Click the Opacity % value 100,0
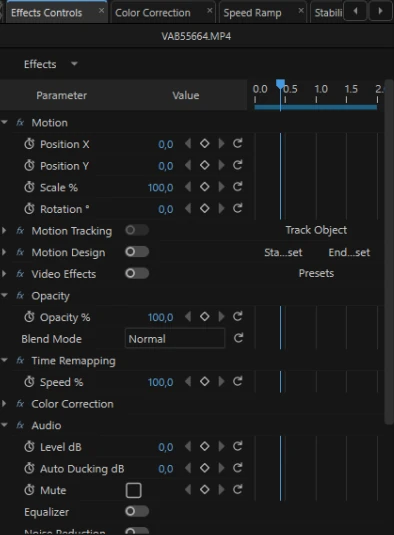The height and width of the screenshot is (535, 394). [160, 317]
